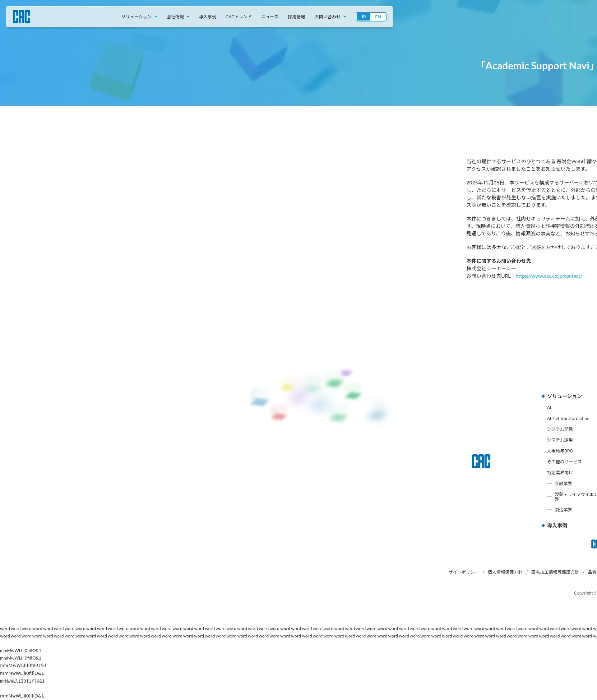Click the CAC logo in header
Screen dimensions: 597x700
[x=21, y=16]
